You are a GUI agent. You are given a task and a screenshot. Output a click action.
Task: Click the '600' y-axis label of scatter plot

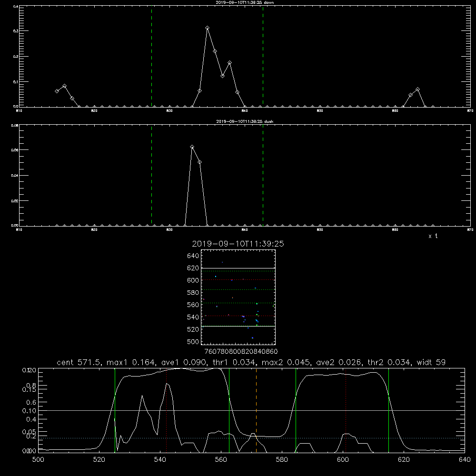193,280
